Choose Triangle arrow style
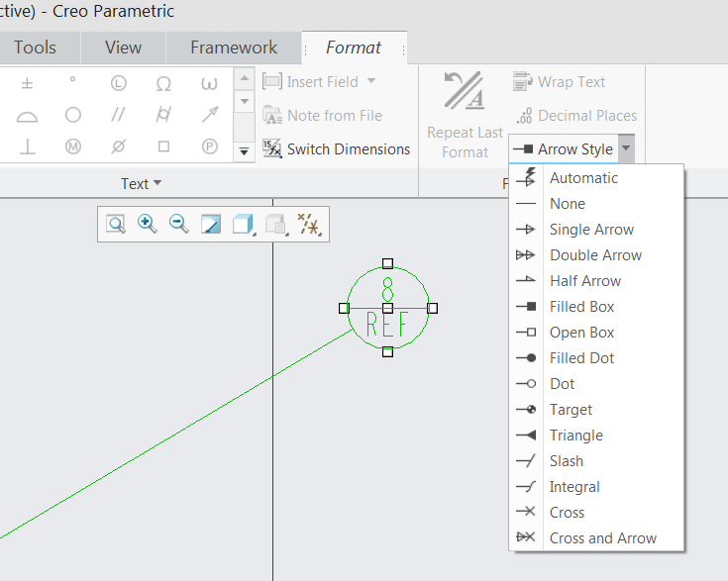The image size is (728, 581). pos(596,436)
